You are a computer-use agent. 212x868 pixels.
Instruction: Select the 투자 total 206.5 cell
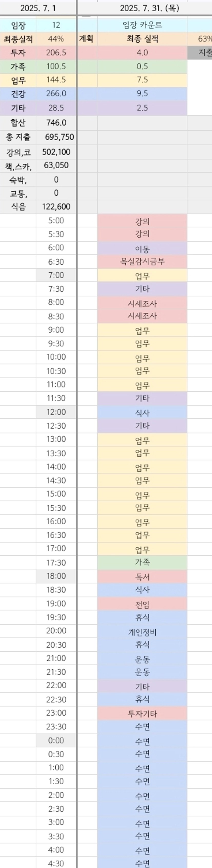56,53
